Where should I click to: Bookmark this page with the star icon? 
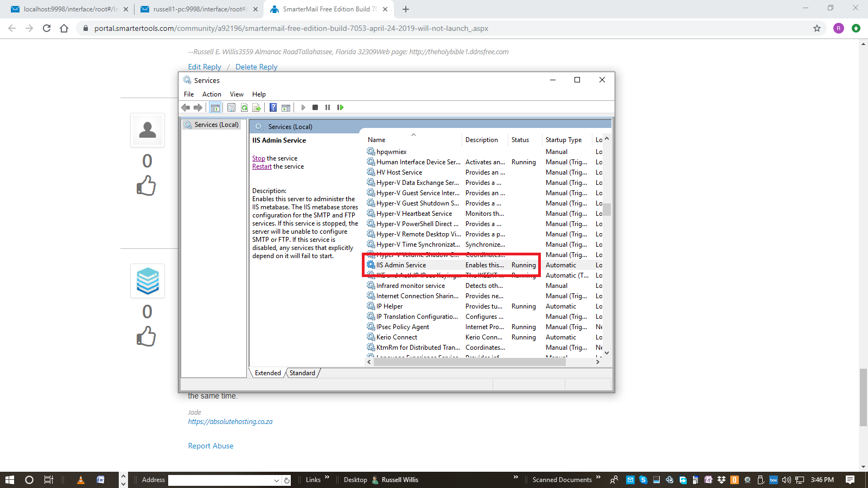click(x=816, y=28)
